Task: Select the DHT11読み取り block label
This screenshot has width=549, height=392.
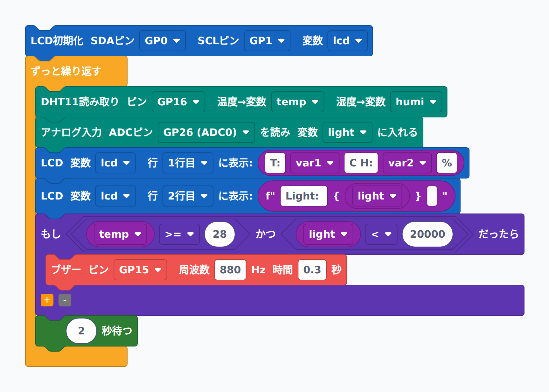Action: tap(80, 102)
